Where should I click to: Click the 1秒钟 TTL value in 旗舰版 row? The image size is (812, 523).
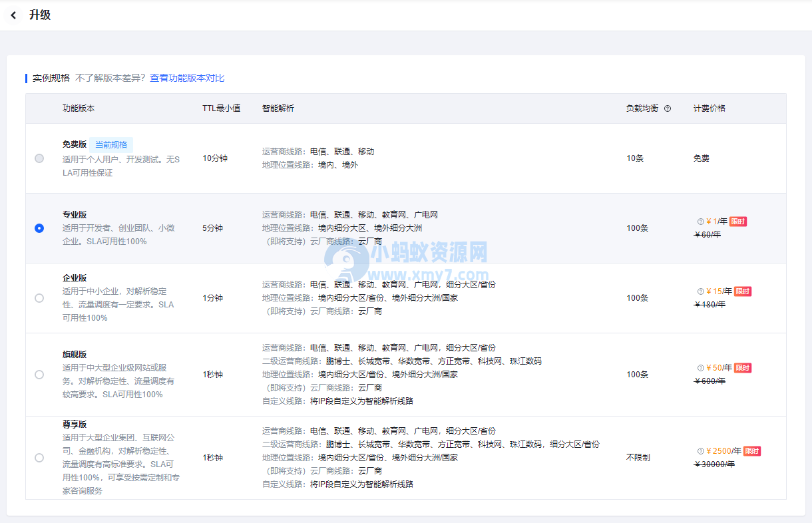click(x=213, y=375)
